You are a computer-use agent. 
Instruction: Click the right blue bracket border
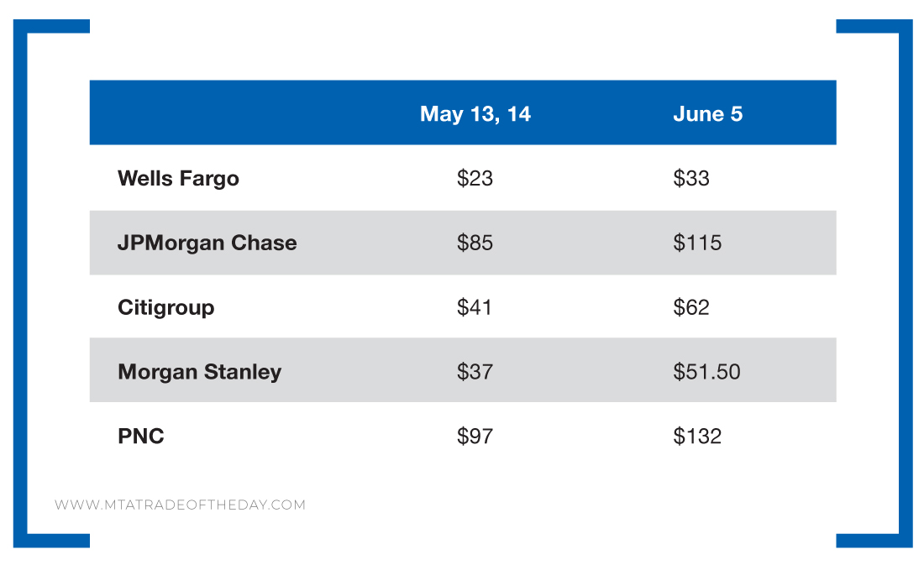tap(906, 283)
